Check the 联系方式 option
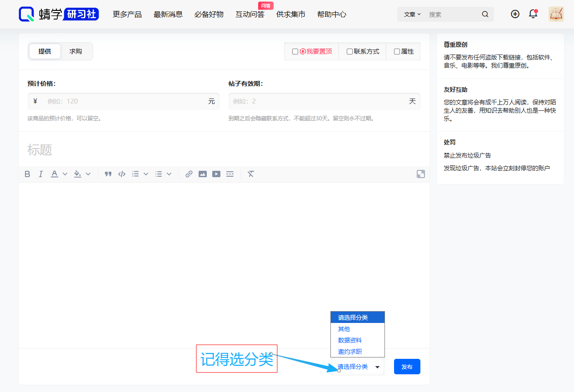 (349, 51)
